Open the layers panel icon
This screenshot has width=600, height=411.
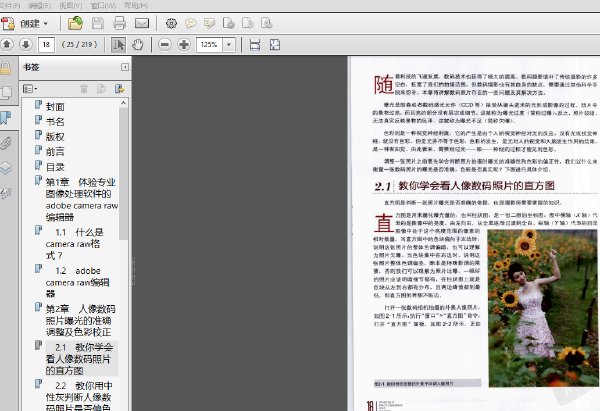(6, 168)
